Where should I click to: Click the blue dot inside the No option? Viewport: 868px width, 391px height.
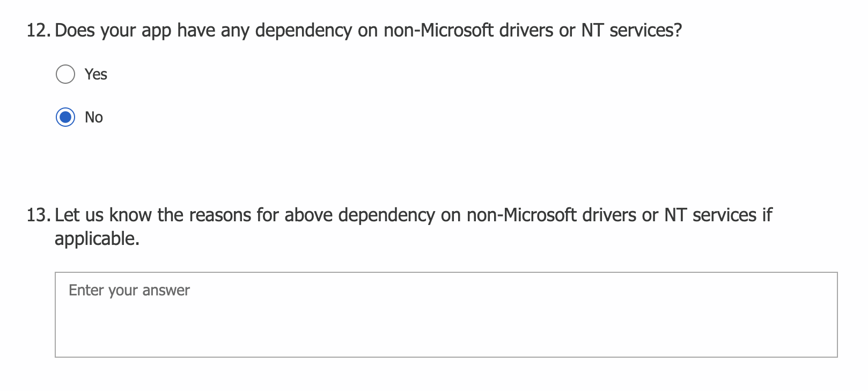65,117
